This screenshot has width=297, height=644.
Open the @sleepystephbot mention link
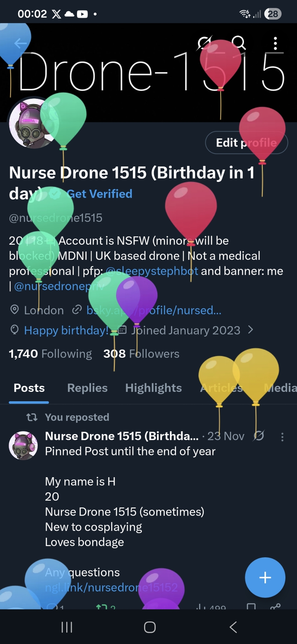[152, 271]
